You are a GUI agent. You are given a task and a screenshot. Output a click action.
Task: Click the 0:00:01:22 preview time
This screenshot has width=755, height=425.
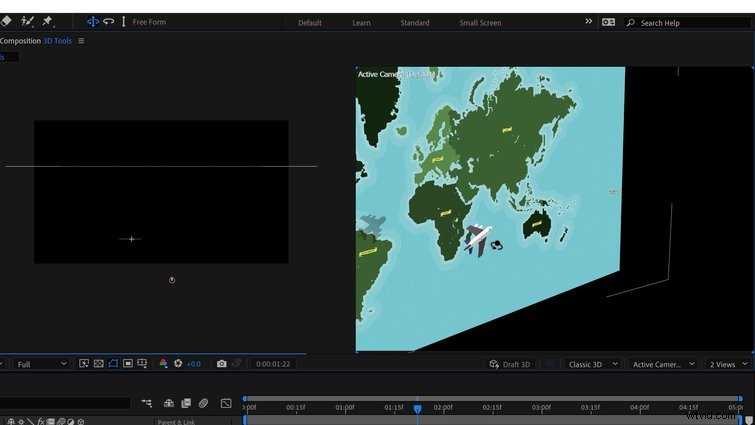pos(273,364)
